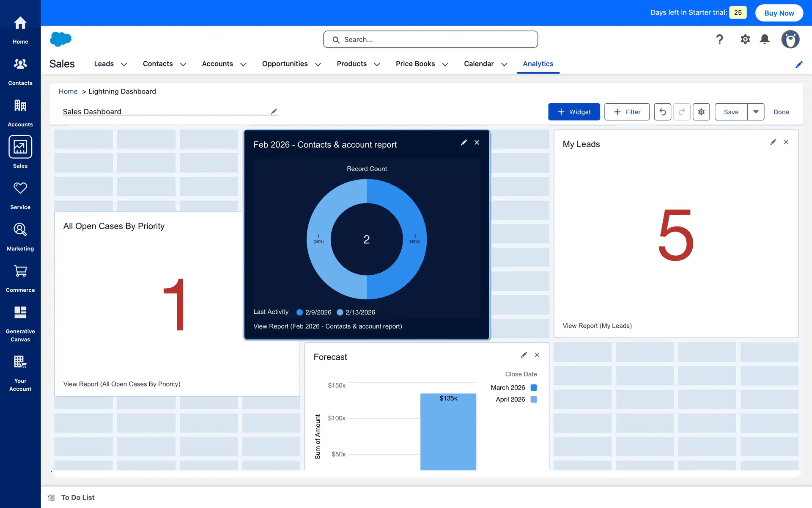Open the Marketing app in sidebar
Viewport: 812px width, 508px height.
[x=20, y=237]
